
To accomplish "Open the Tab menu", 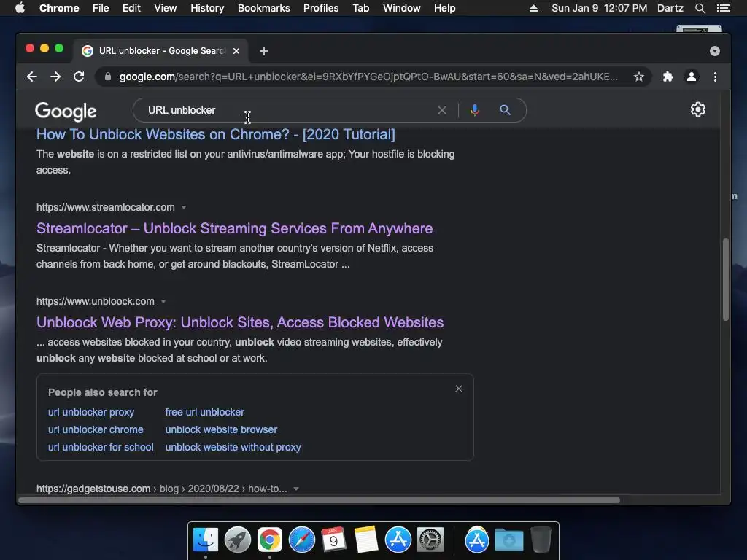I will point(360,8).
